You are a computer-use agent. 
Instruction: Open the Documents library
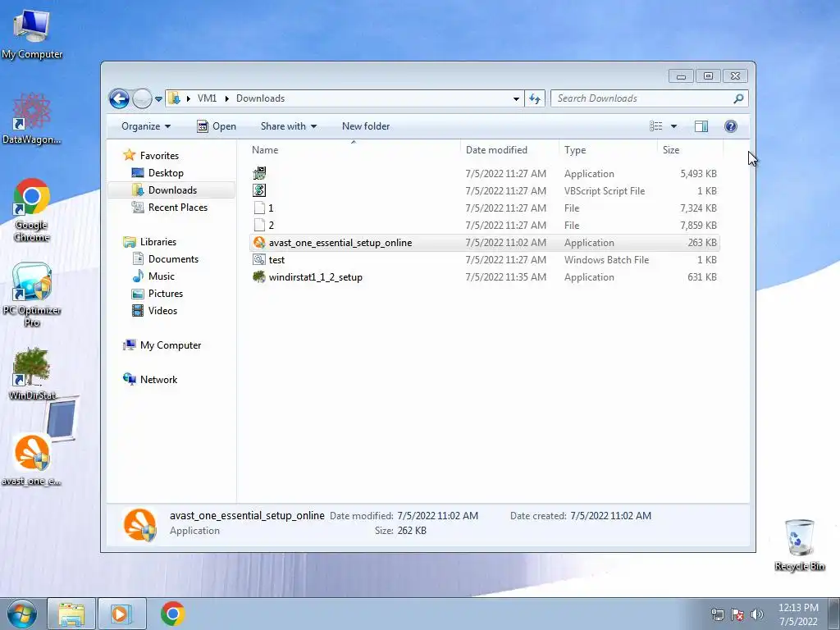pos(173,259)
